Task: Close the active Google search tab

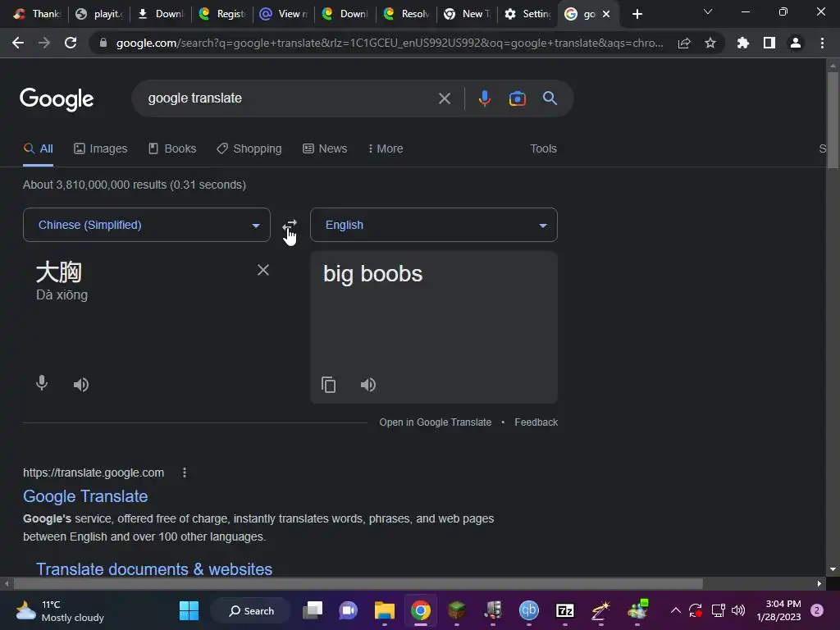Action: [x=606, y=15]
